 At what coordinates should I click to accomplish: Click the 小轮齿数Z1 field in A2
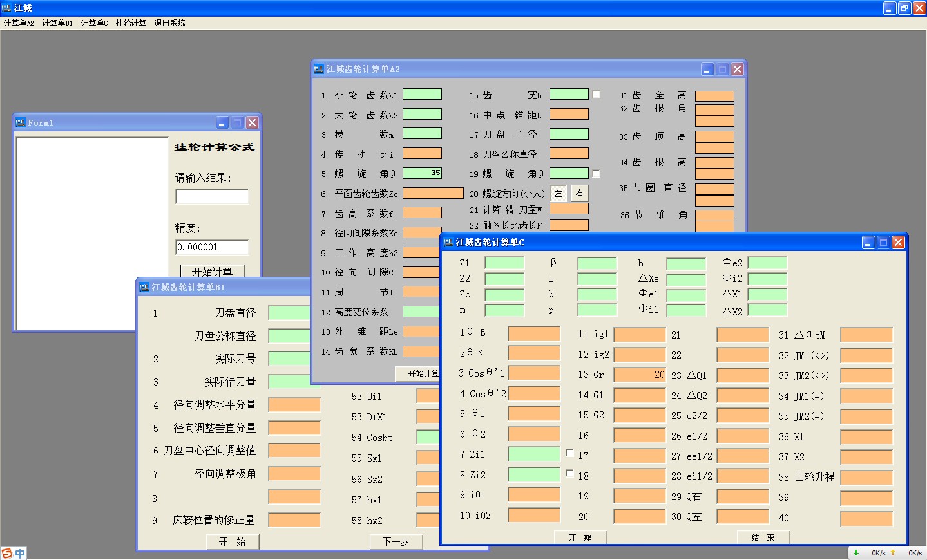(422, 94)
